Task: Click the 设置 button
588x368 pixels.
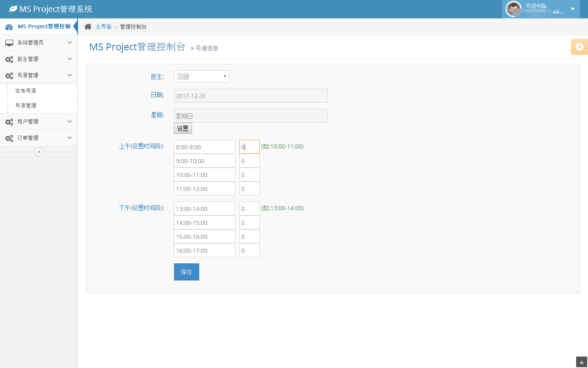Action: pos(183,128)
